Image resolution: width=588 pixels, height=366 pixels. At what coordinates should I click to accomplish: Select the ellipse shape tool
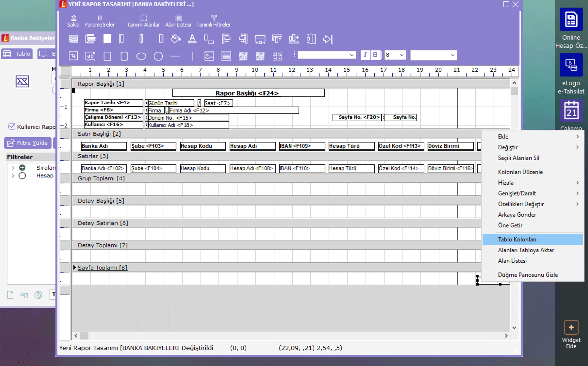[x=141, y=56]
